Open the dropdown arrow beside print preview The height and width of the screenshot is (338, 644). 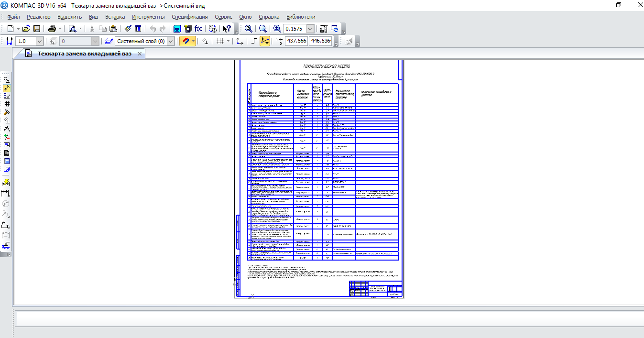80,29
